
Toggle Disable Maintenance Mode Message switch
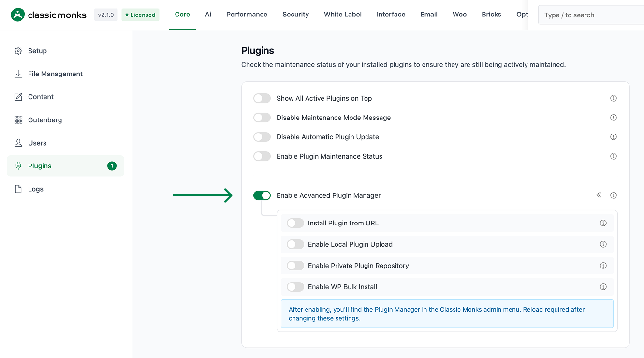tap(262, 118)
